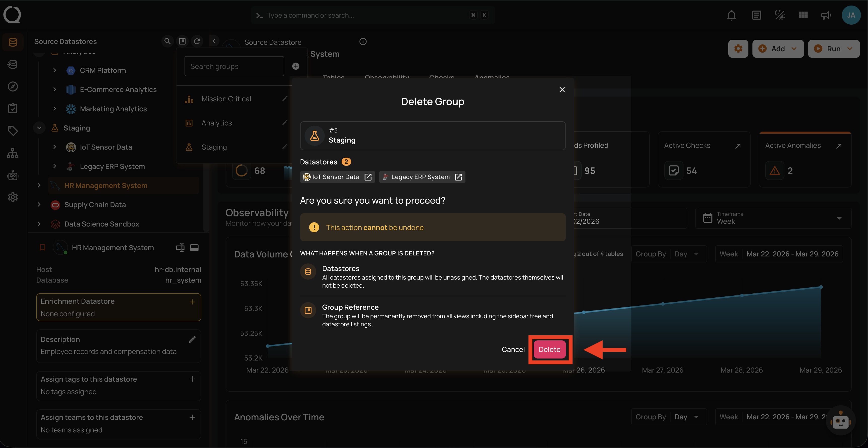This screenshot has height=448, width=868.
Task: Collapse the Staging group in tree
Action: point(39,128)
